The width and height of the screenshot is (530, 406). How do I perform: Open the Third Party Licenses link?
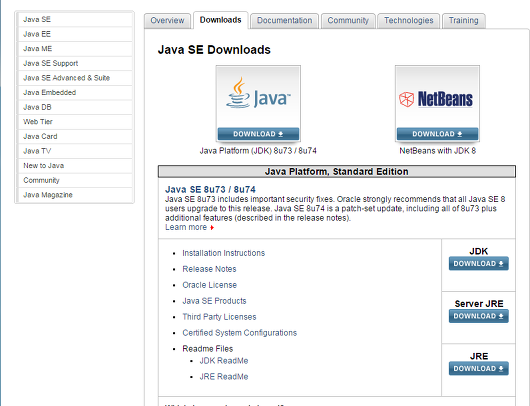point(219,317)
